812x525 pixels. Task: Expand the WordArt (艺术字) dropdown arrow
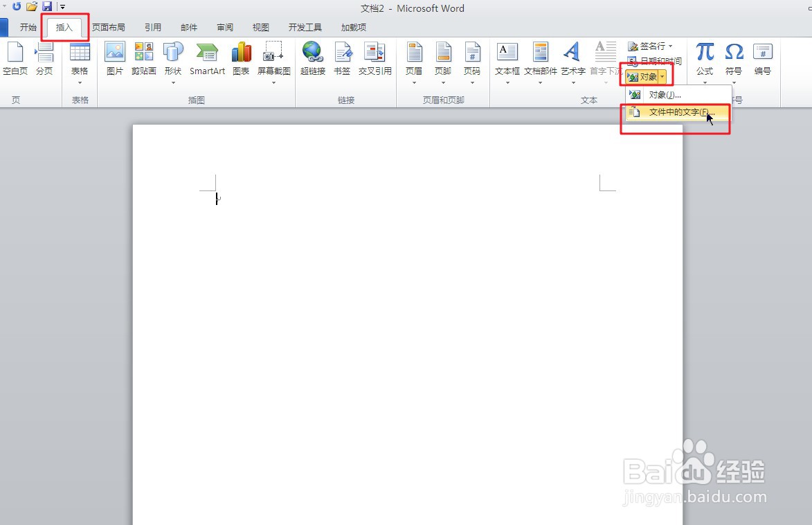572,83
